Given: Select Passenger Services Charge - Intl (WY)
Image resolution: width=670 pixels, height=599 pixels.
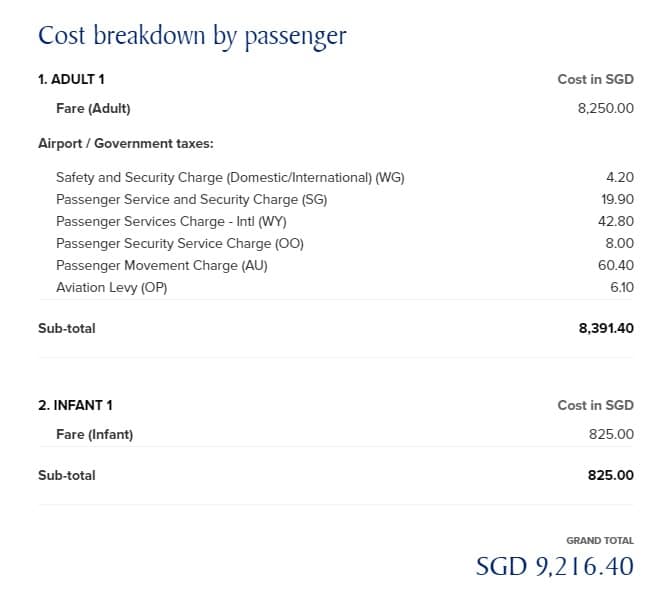Looking at the screenshot, I should tap(171, 221).
